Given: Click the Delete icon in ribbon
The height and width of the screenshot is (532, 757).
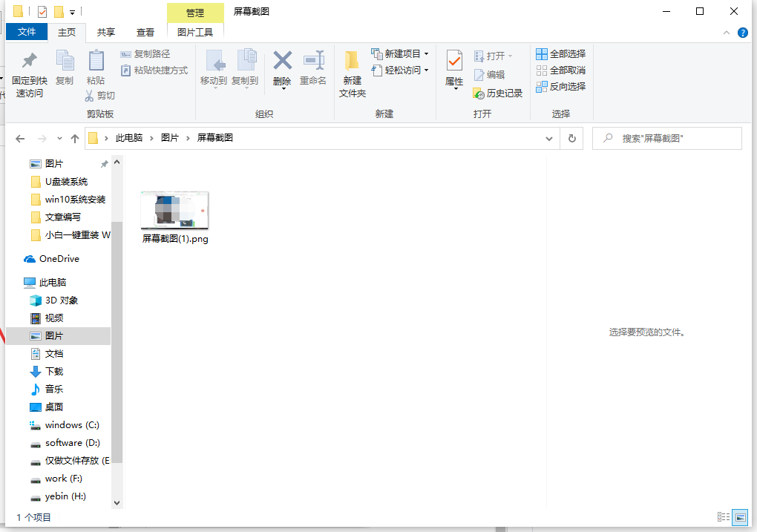Looking at the screenshot, I should pos(282,61).
